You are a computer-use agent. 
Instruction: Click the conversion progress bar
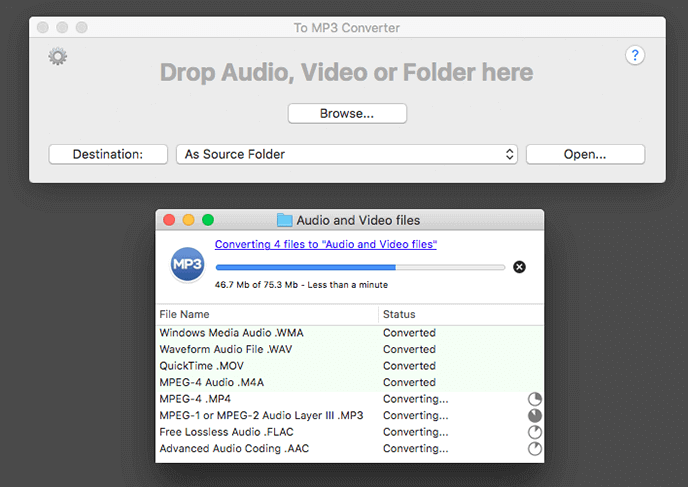360,267
